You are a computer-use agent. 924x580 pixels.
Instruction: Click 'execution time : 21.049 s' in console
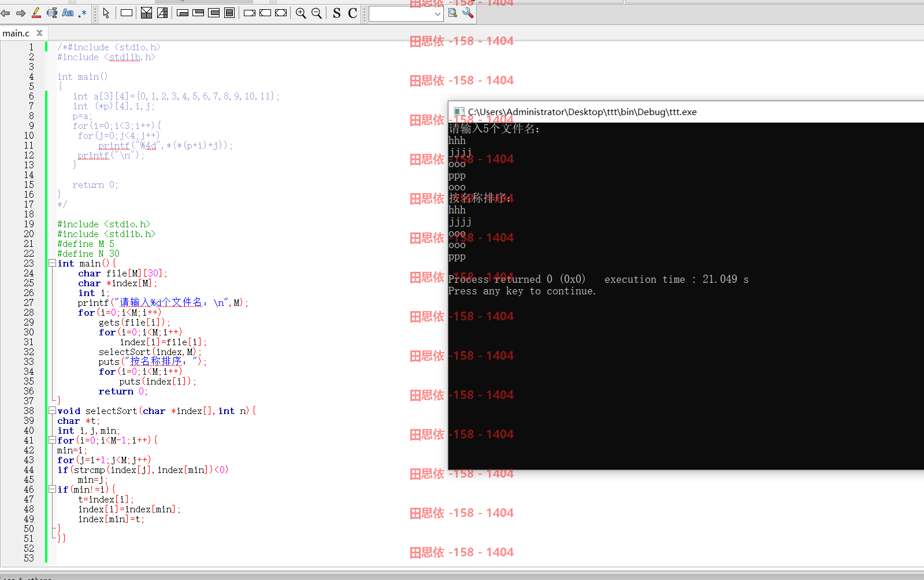677,279
